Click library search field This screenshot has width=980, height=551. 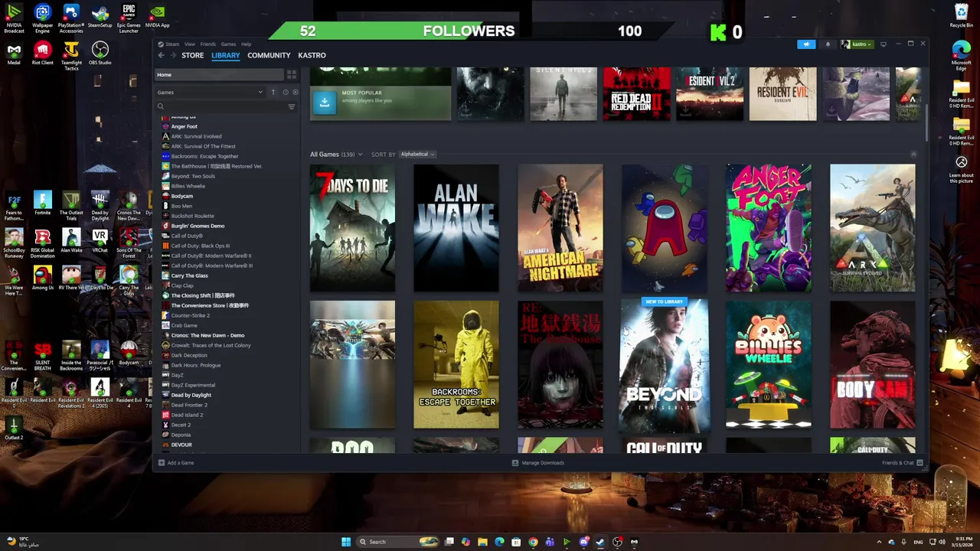click(220, 106)
